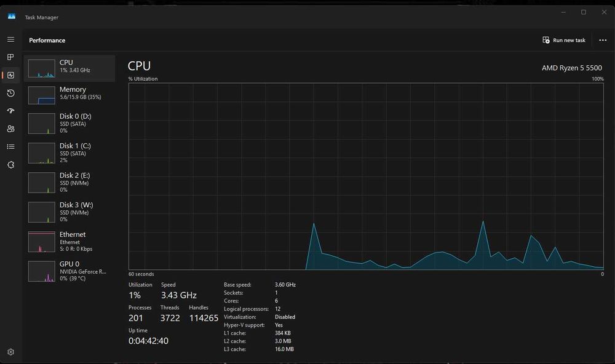The height and width of the screenshot is (364, 615).
Task: Open the Services page icon
Action: (x=10, y=164)
